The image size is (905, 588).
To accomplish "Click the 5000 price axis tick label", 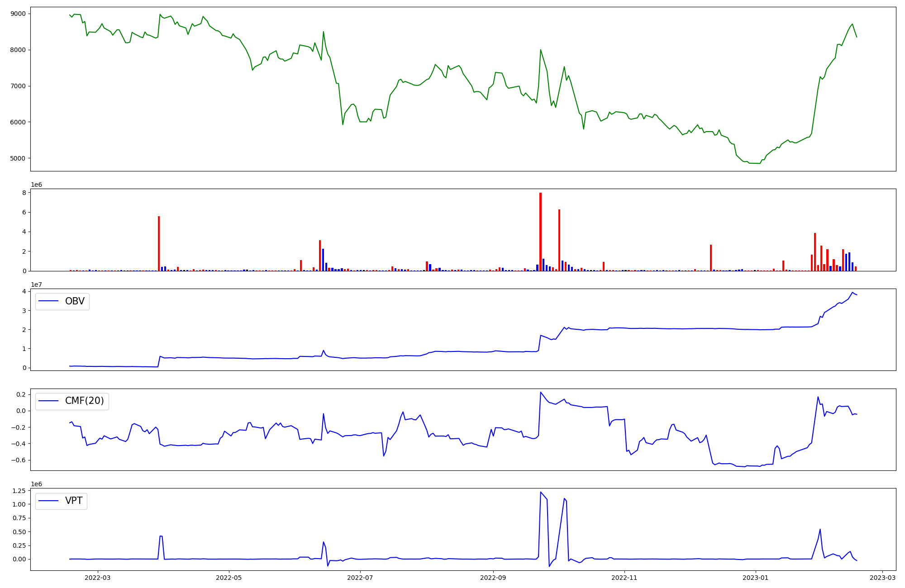I will pyautogui.click(x=19, y=158).
